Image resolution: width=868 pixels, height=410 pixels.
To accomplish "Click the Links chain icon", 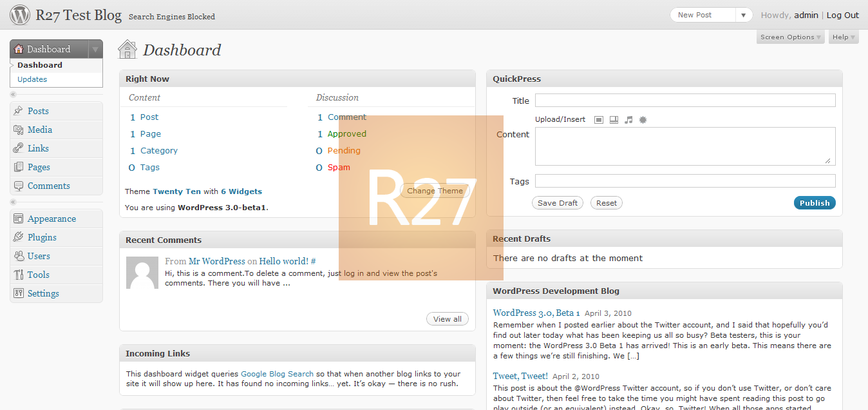I will tap(18, 148).
